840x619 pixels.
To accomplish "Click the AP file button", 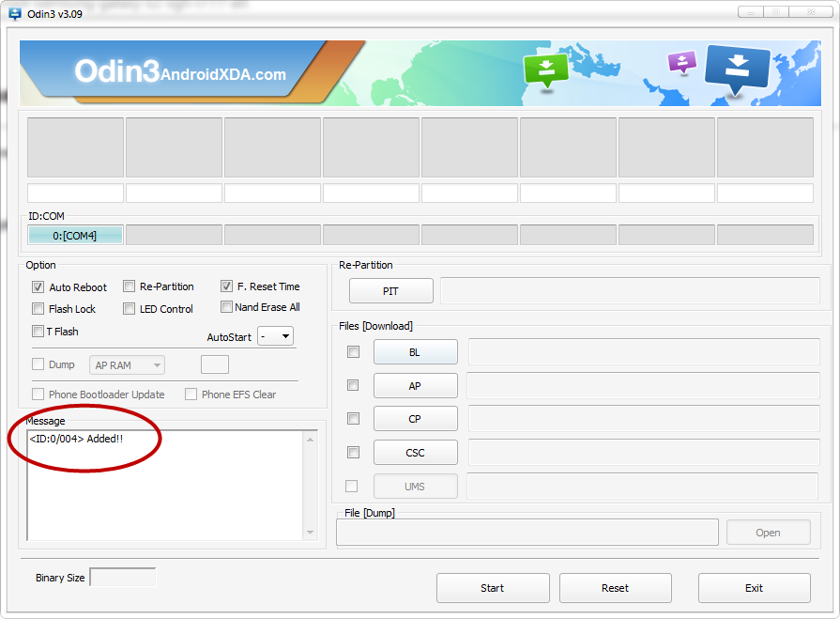I will point(415,386).
